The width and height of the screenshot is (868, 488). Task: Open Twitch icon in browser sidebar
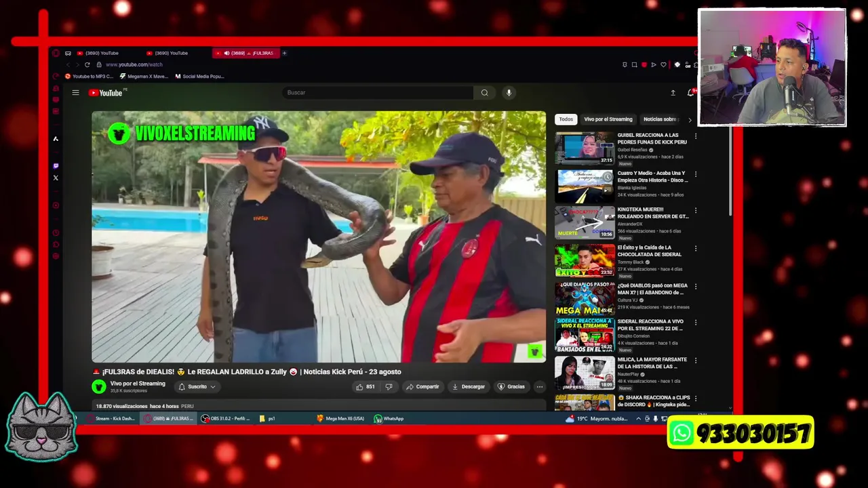point(56,165)
